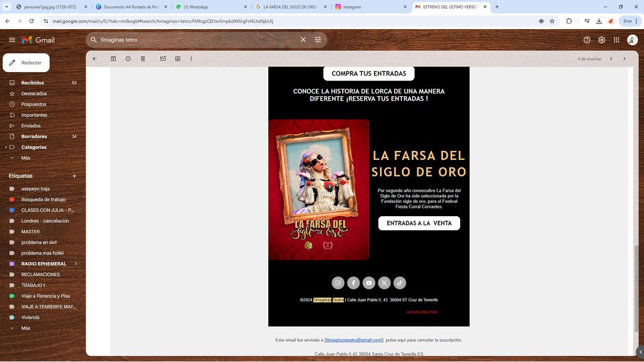Open Chrome Error menu button
This screenshot has height=362, width=644.
631,21
